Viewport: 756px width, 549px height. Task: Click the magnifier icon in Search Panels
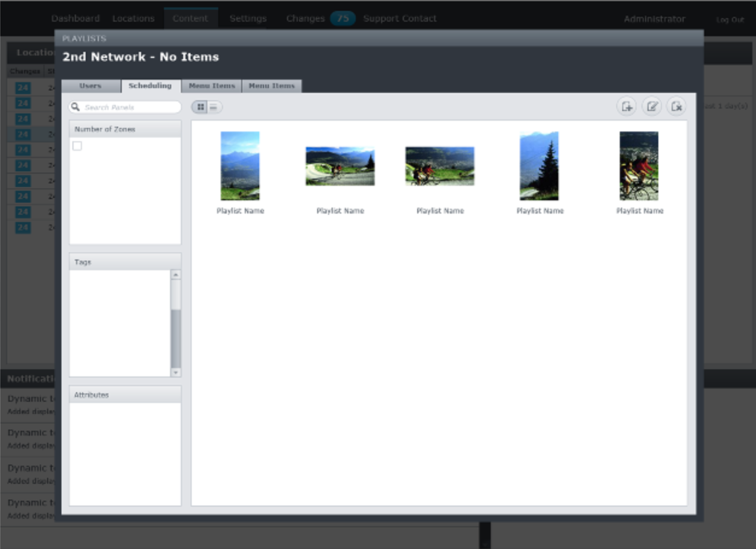(x=76, y=107)
